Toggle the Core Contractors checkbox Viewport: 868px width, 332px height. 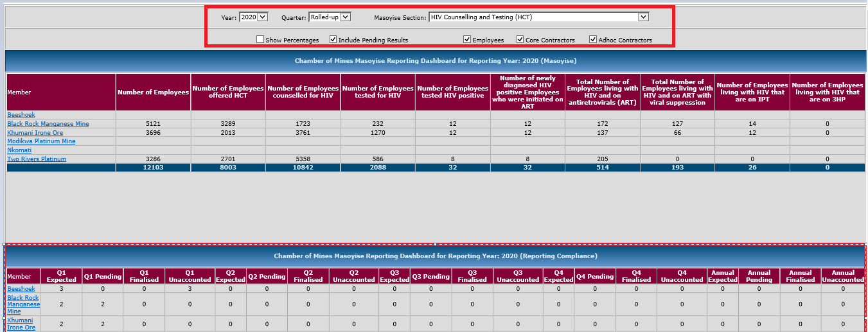click(520, 39)
